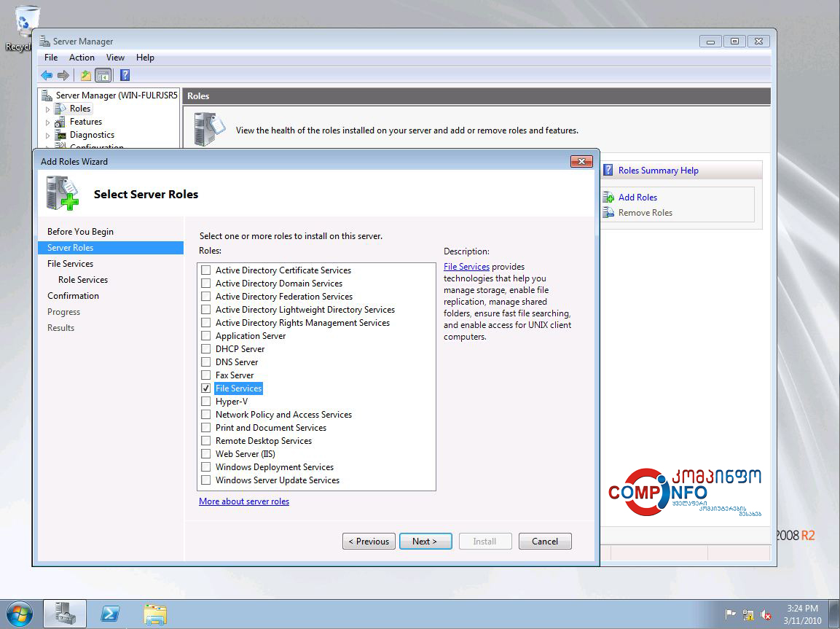
Task: Cancel the Add Roles Wizard
Action: point(545,541)
